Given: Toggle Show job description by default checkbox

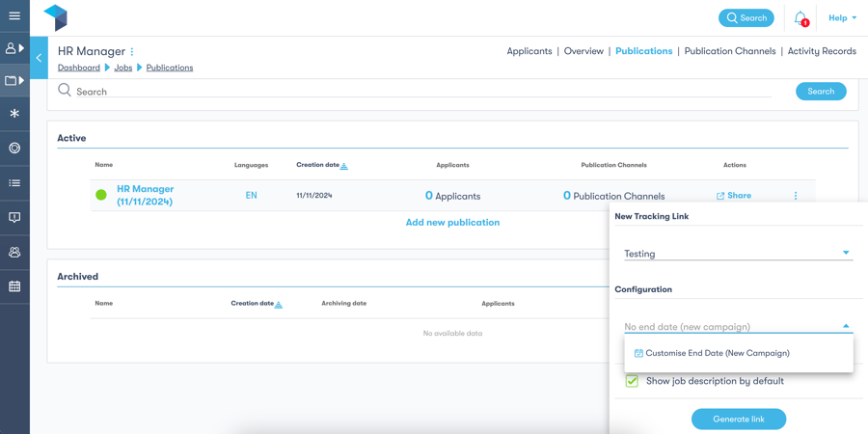Looking at the screenshot, I should coord(632,381).
